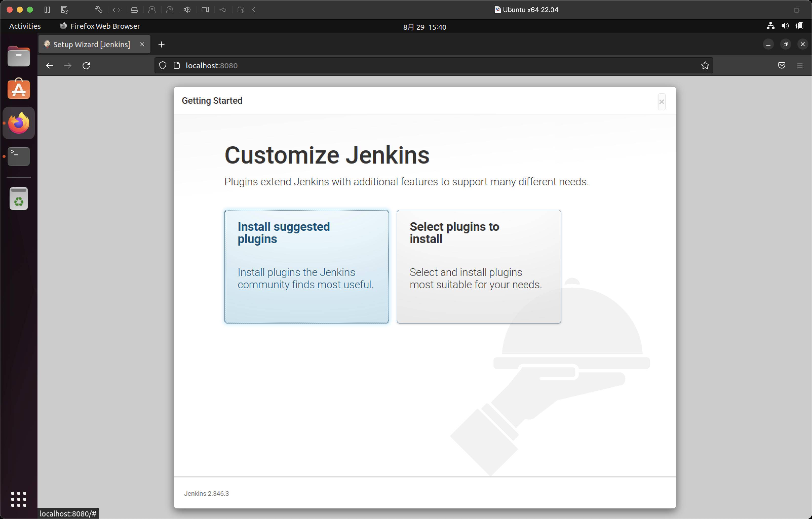Click the Customize Jenkins heading
This screenshot has width=812, height=519.
click(327, 155)
